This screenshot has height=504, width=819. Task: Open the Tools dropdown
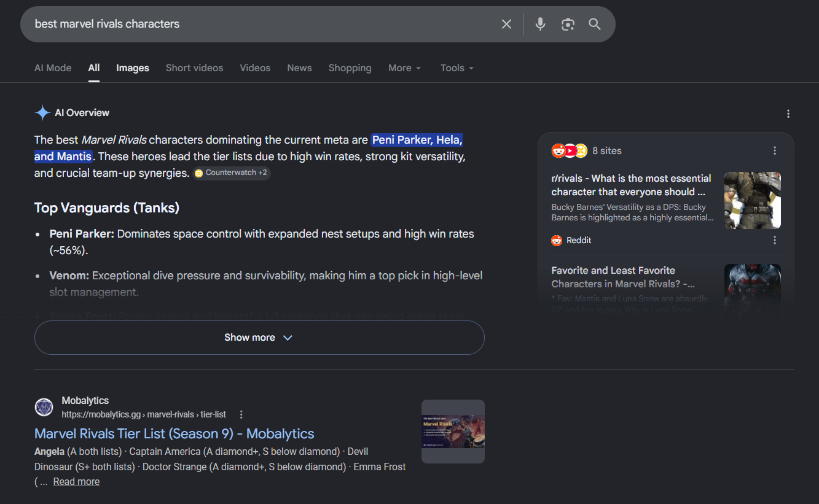click(x=457, y=68)
